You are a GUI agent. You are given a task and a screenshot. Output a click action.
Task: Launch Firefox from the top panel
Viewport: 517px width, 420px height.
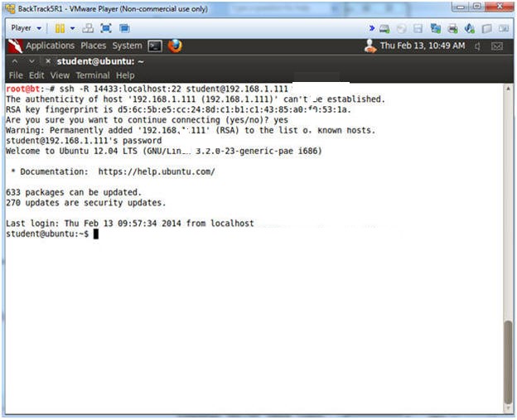tap(174, 46)
